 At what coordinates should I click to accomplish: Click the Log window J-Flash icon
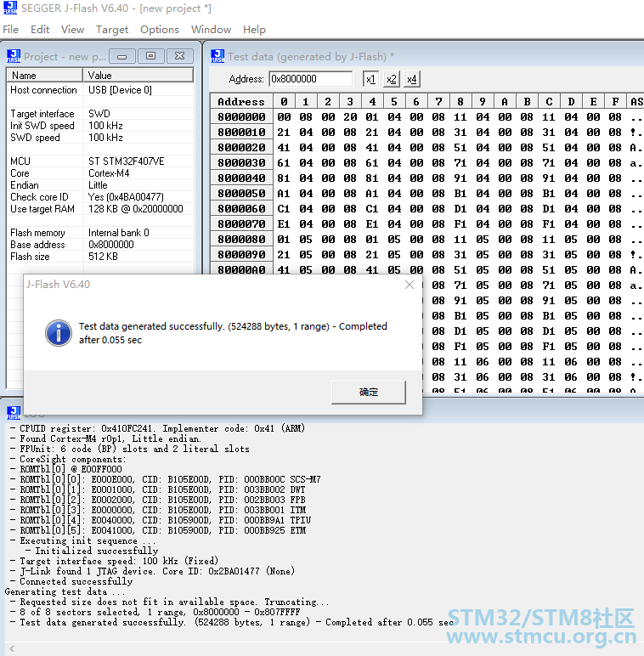point(14,412)
